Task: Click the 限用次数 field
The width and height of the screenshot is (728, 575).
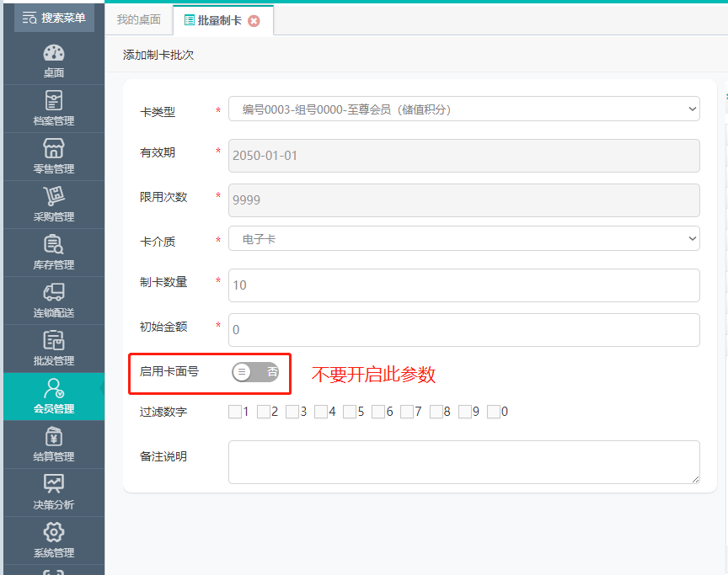Action: [x=463, y=200]
